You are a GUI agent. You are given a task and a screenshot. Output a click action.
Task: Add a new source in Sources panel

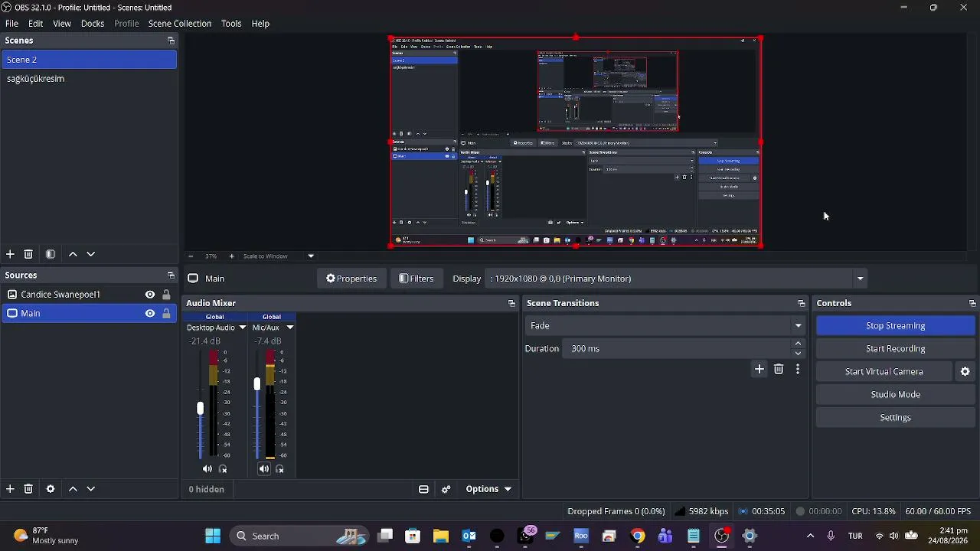click(10, 489)
